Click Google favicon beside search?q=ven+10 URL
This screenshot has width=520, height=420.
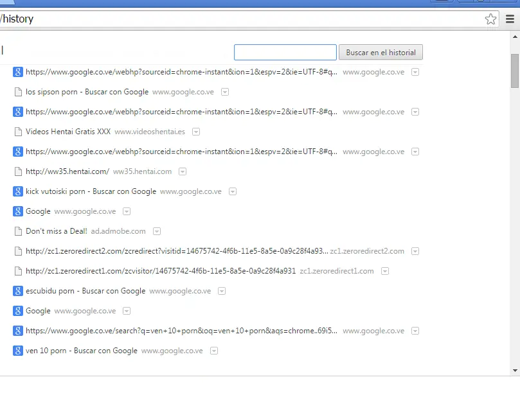pos(18,331)
